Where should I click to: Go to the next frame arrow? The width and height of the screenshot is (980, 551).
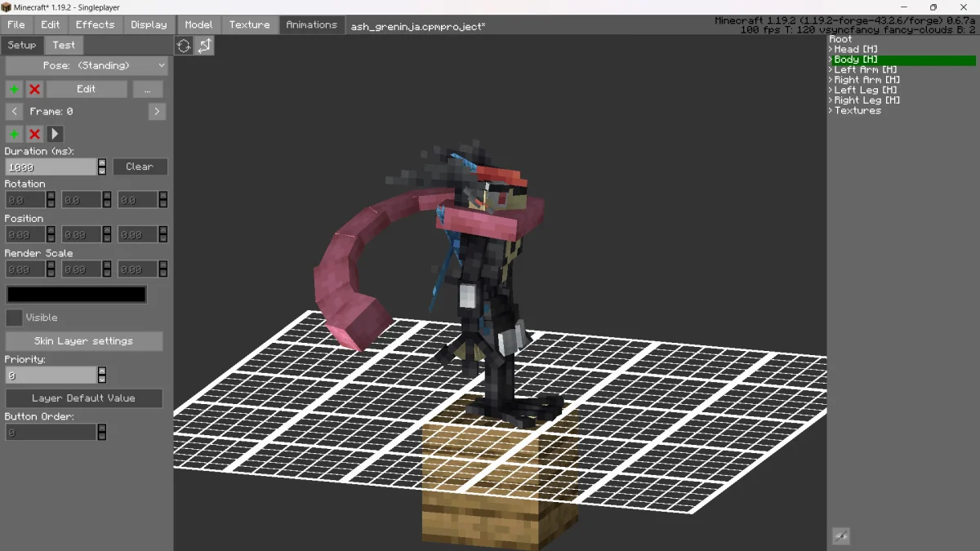pos(158,111)
